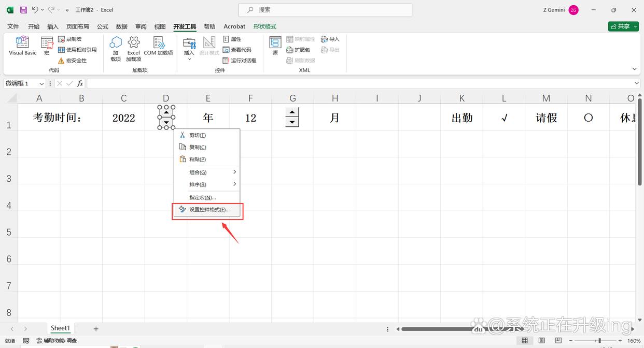Click the Insert Function fx icon
This screenshot has width=644, height=348.
click(80, 83)
